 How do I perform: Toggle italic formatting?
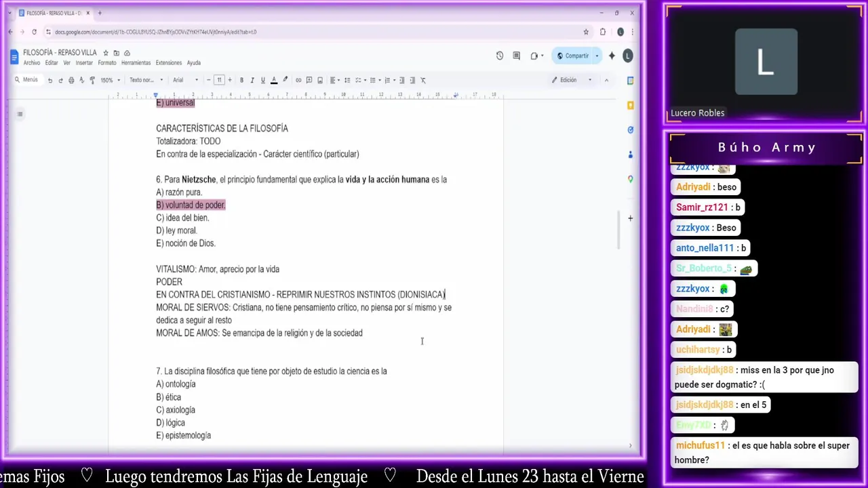point(252,80)
